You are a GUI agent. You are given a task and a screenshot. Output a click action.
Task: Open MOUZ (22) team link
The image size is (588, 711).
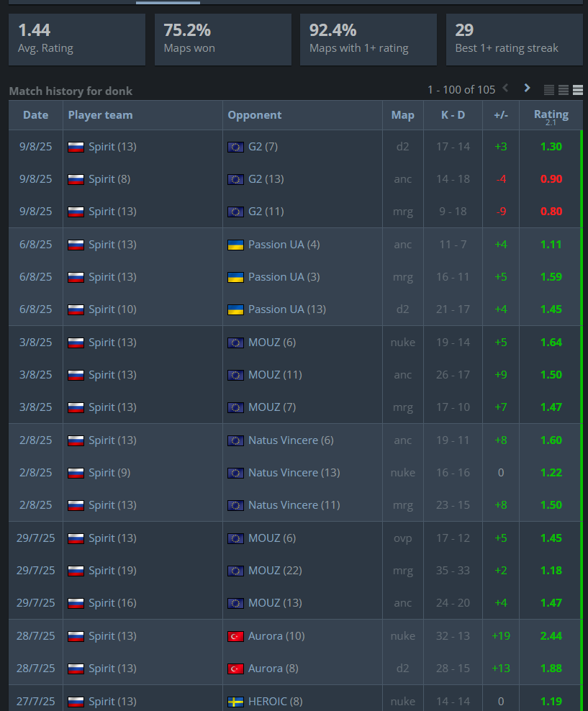pos(275,571)
